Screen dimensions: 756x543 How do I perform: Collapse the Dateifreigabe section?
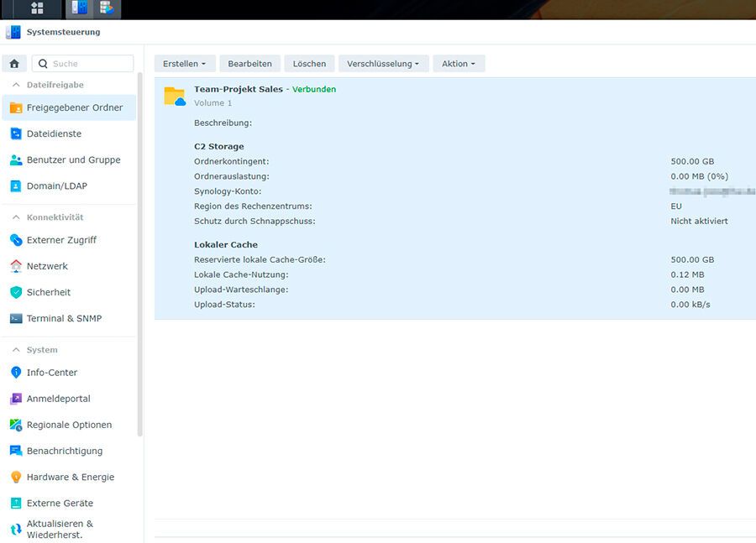tap(16, 85)
